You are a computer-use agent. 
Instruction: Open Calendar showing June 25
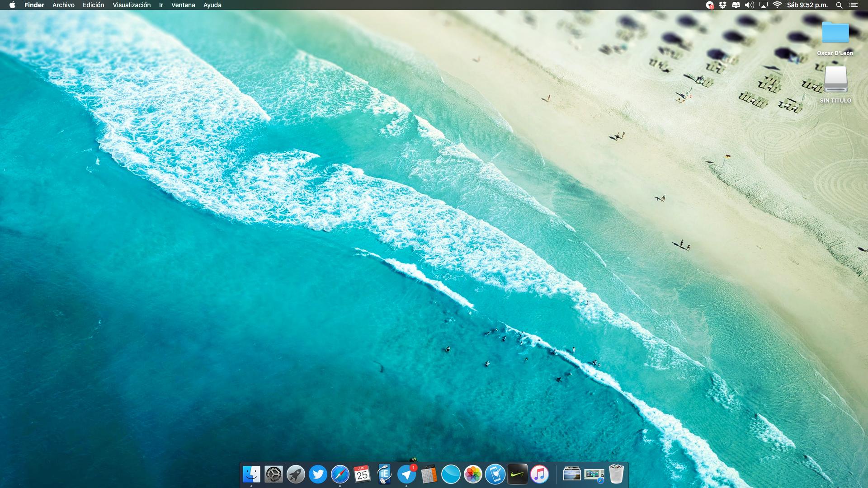tap(362, 474)
